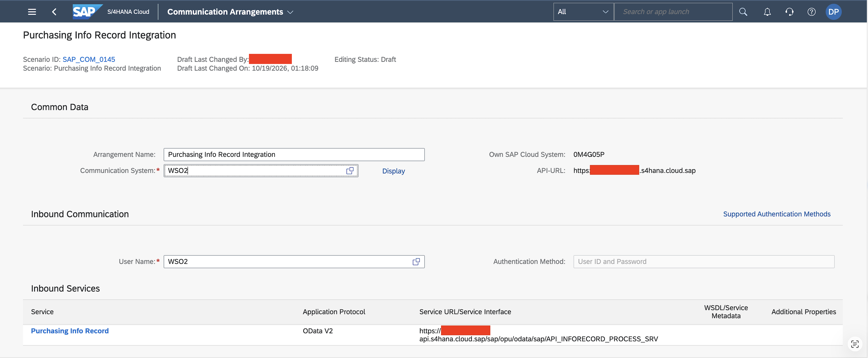Click the S/4HANA Cloud label
Viewport: 868px width, 358px height.
coord(128,12)
